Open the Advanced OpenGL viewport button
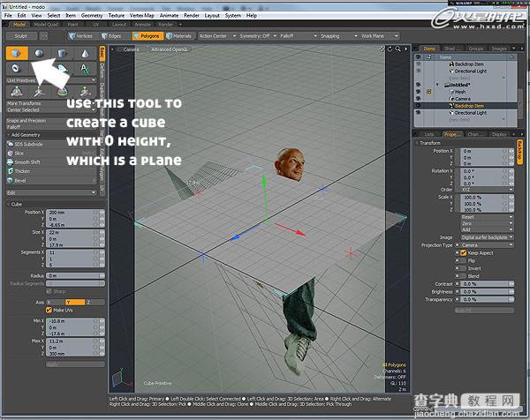This screenshot has width=530, height=420. (x=169, y=49)
